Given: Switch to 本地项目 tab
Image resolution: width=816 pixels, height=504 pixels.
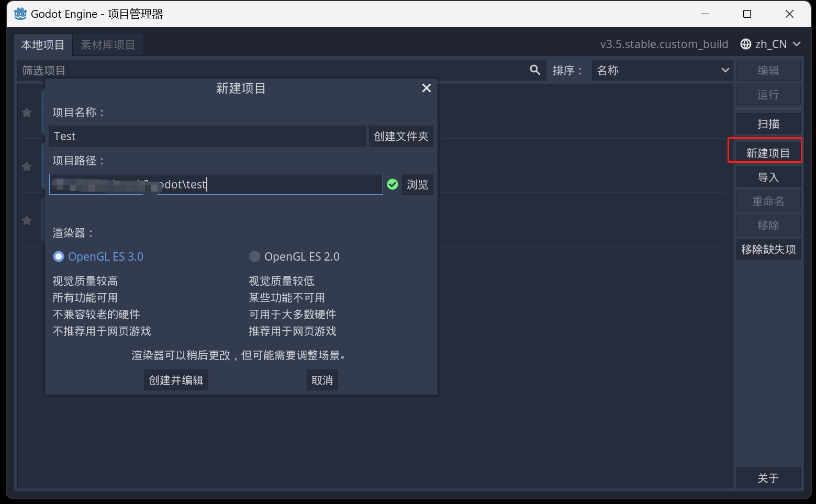Looking at the screenshot, I should [43, 45].
